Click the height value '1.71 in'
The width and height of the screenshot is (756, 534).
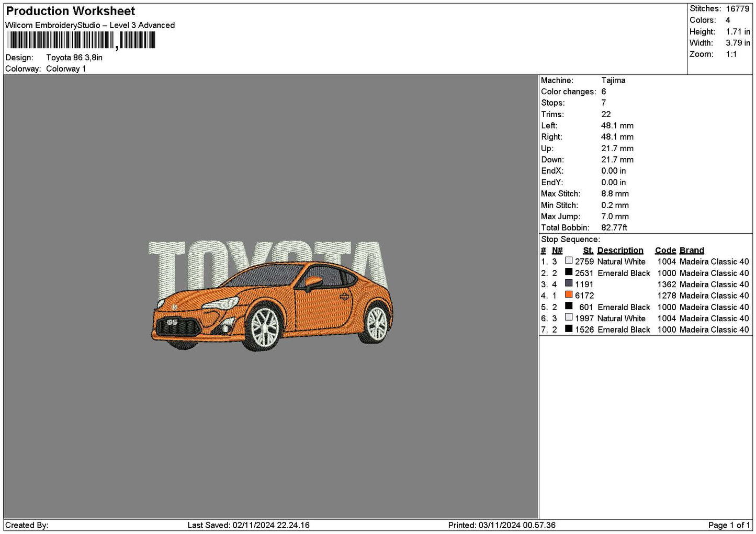pyautogui.click(x=738, y=31)
